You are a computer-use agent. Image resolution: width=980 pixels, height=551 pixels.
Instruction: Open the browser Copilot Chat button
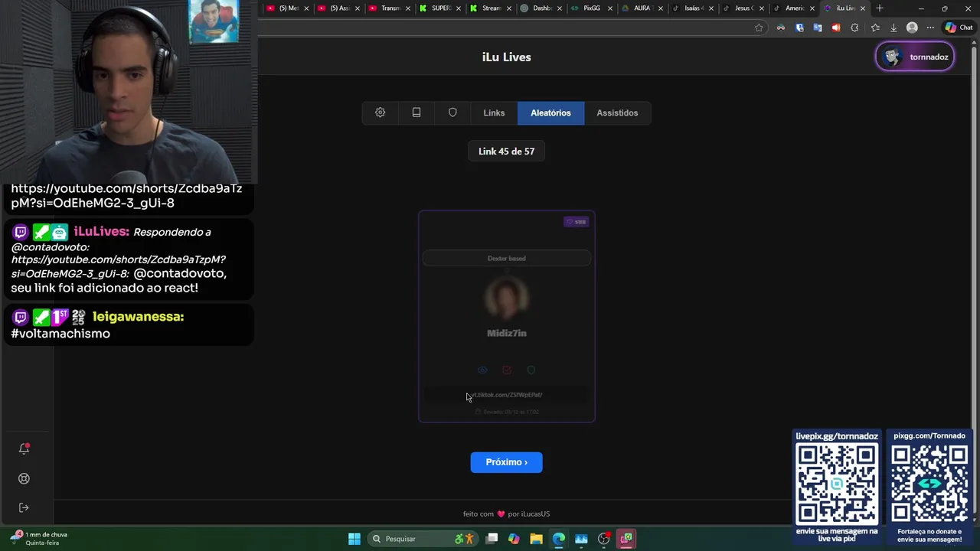(x=959, y=28)
